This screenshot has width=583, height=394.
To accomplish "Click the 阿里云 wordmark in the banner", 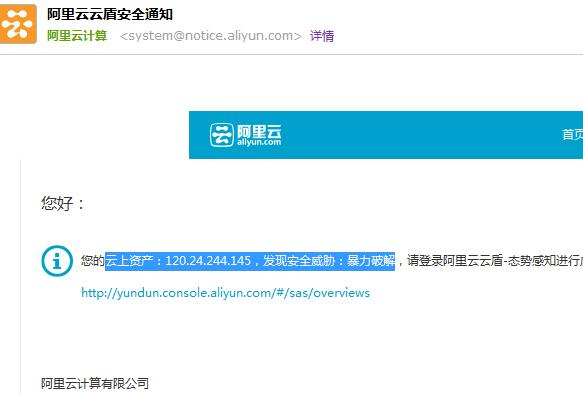I will tap(259, 131).
